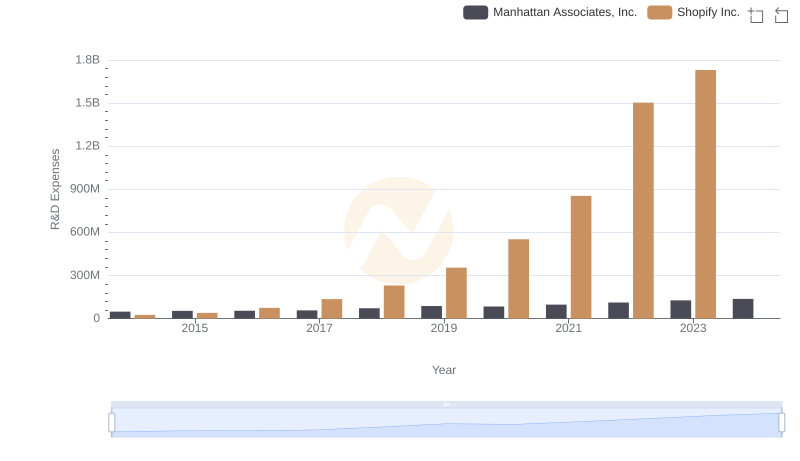Viewport: 800px width, 461px height.
Task: Click the 900M y-axis label
Action: click(85, 189)
